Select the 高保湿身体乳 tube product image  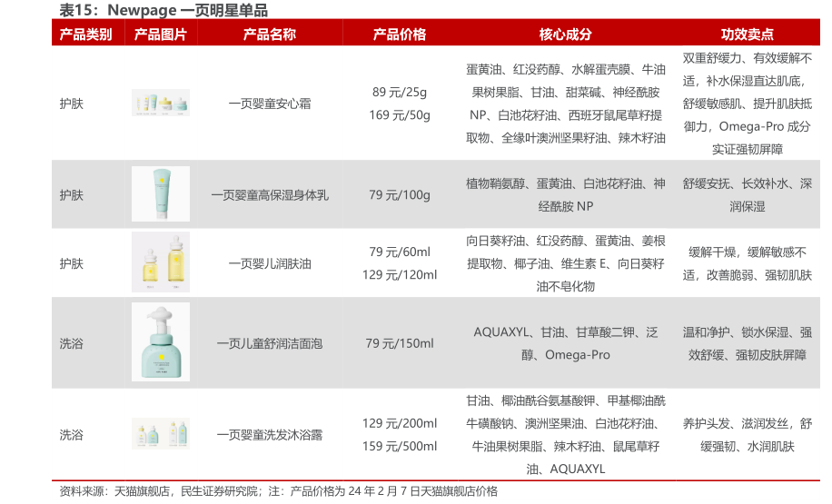[x=160, y=194]
